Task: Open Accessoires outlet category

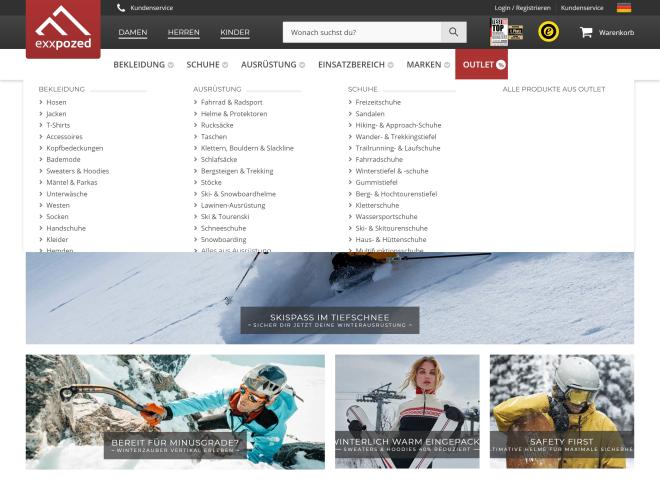Action: tap(64, 136)
